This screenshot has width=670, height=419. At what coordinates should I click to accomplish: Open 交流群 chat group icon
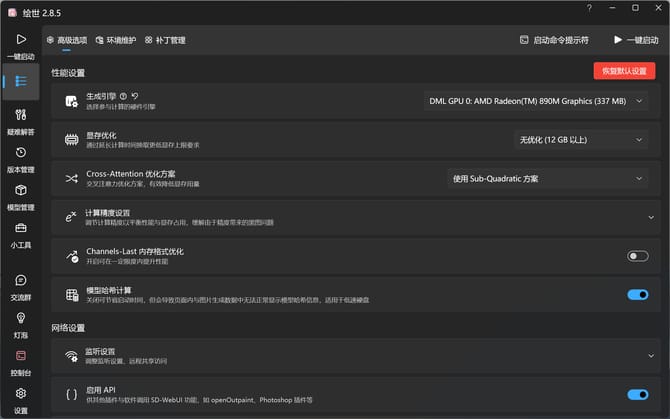pyautogui.click(x=21, y=281)
